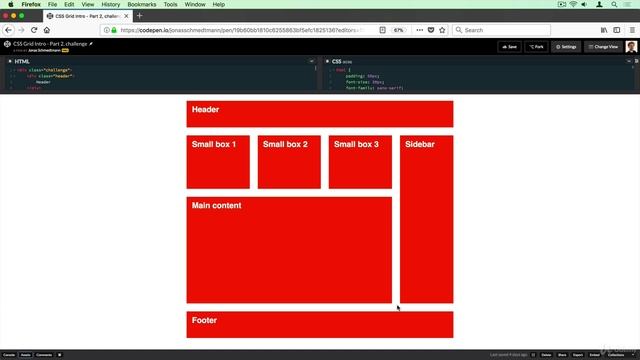Open the View menu

point(87,4)
